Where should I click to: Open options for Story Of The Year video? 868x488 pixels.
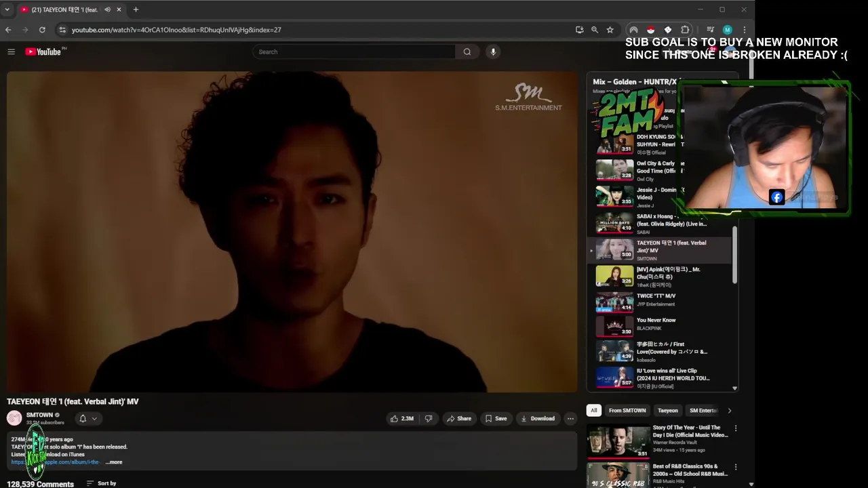[735, 428]
